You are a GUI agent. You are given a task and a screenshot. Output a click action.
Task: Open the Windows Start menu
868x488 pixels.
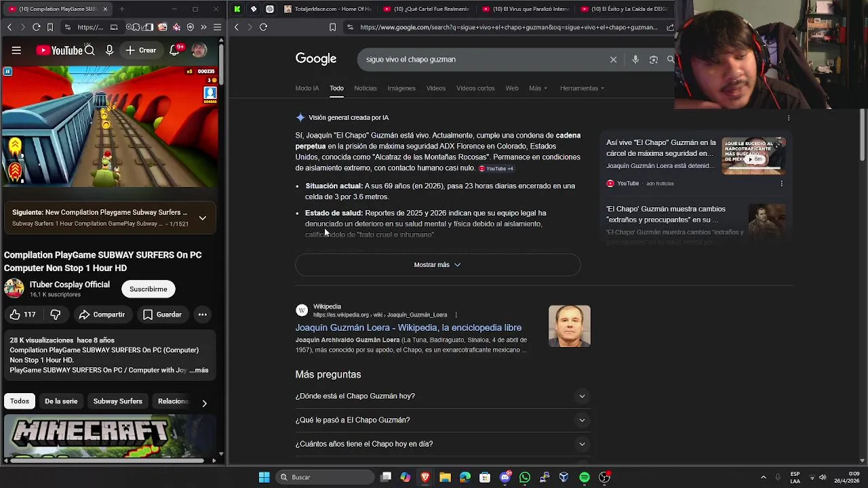(x=264, y=477)
